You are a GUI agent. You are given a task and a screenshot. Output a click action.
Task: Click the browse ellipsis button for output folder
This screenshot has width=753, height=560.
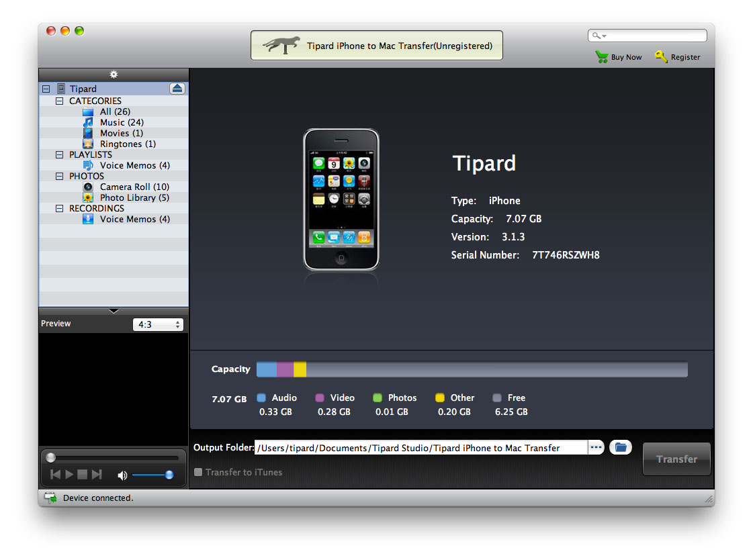click(596, 447)
